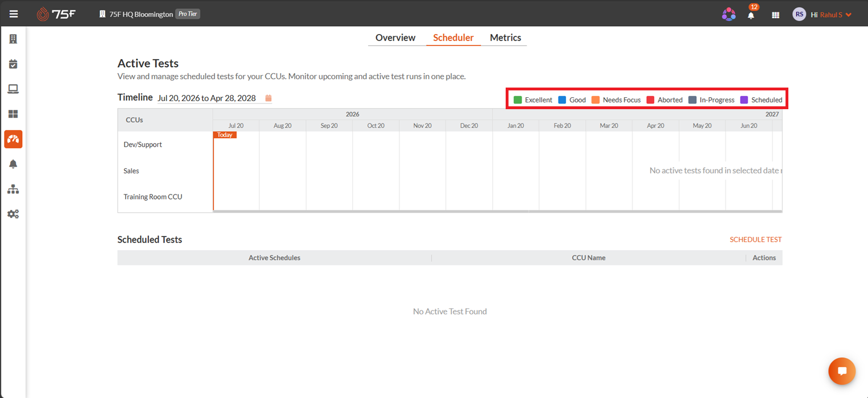Screen dimensions: 868x398
Task: Click the Apr 20 month header
Action: (656, 126)
